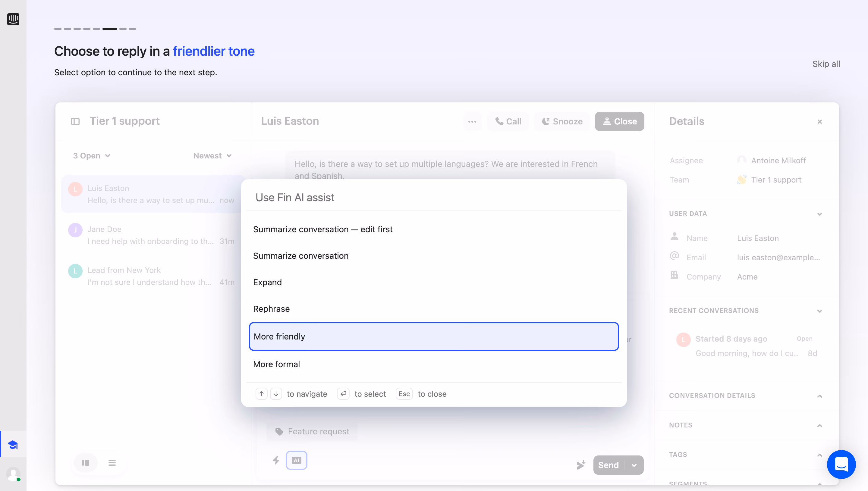
Task: Click the Snooze button
Action: (x=562, y=121)
